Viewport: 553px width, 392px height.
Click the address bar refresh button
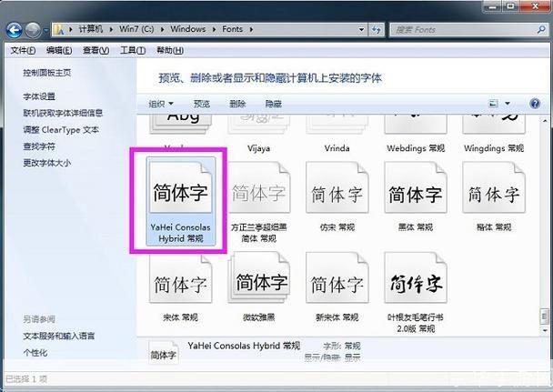pyautogui.click(x=376, y=30)
